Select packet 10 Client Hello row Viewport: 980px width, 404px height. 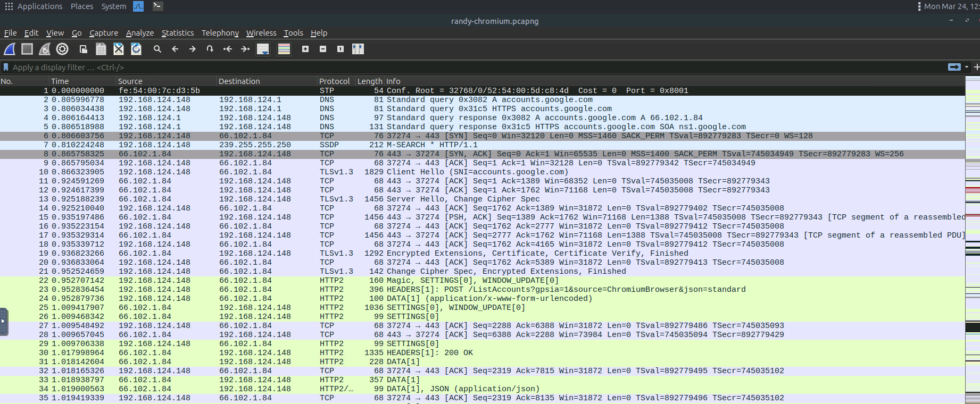(482, 172)
